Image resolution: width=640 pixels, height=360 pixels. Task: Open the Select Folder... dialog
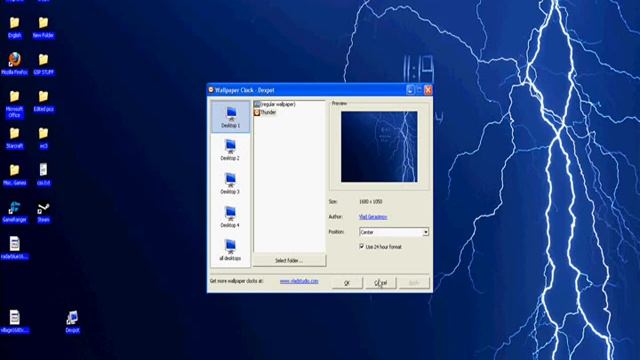tap(289, 260)
